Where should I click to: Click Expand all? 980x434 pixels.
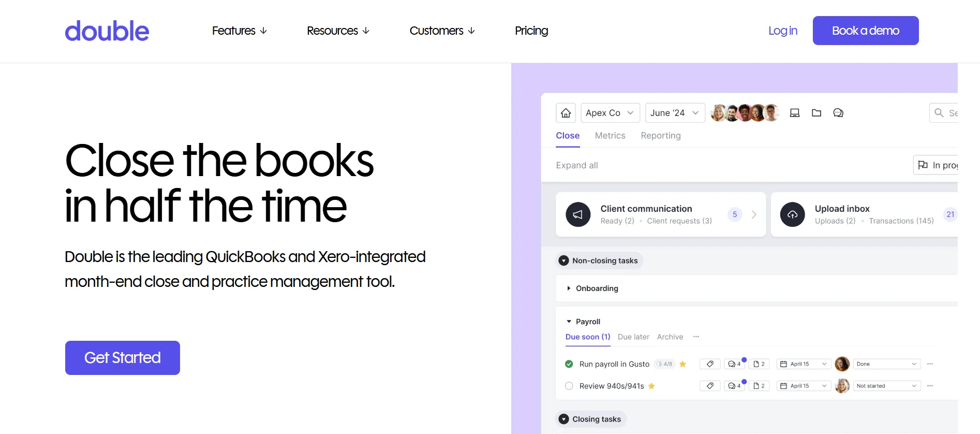tap(577, 165)
